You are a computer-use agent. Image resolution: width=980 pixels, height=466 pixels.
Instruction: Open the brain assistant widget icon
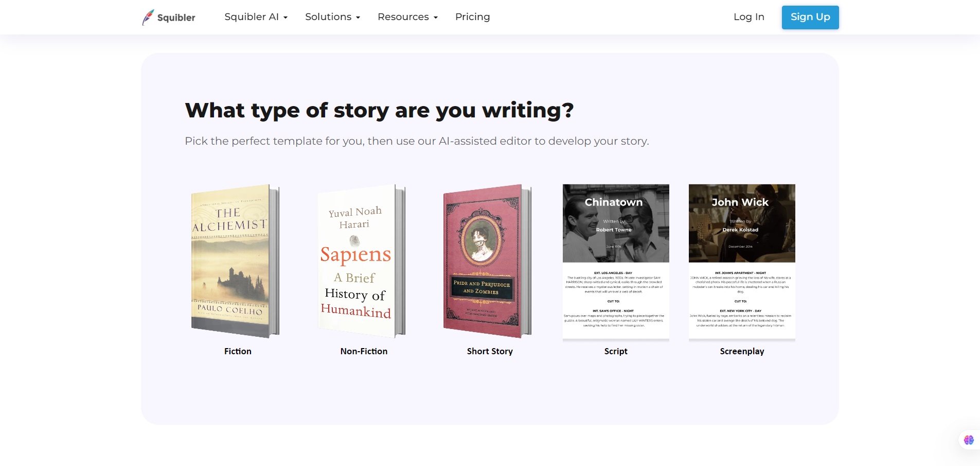pos(969,440)
